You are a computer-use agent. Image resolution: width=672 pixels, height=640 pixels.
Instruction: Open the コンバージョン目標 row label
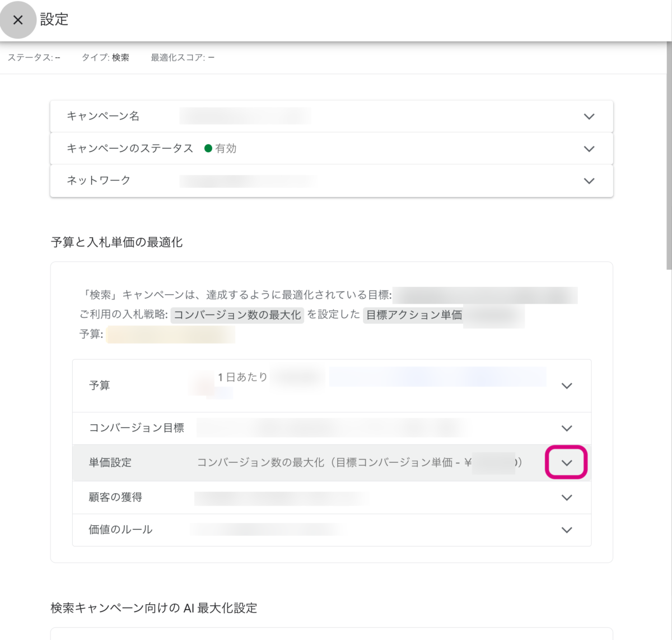click(x=137, y=428)
